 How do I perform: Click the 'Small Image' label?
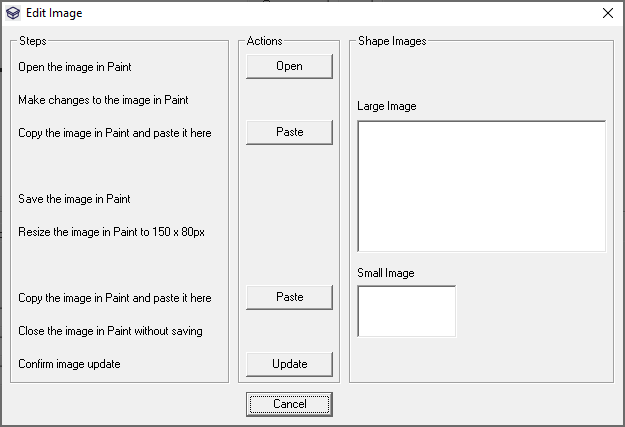pyautogui.click(x=386, y=273)
